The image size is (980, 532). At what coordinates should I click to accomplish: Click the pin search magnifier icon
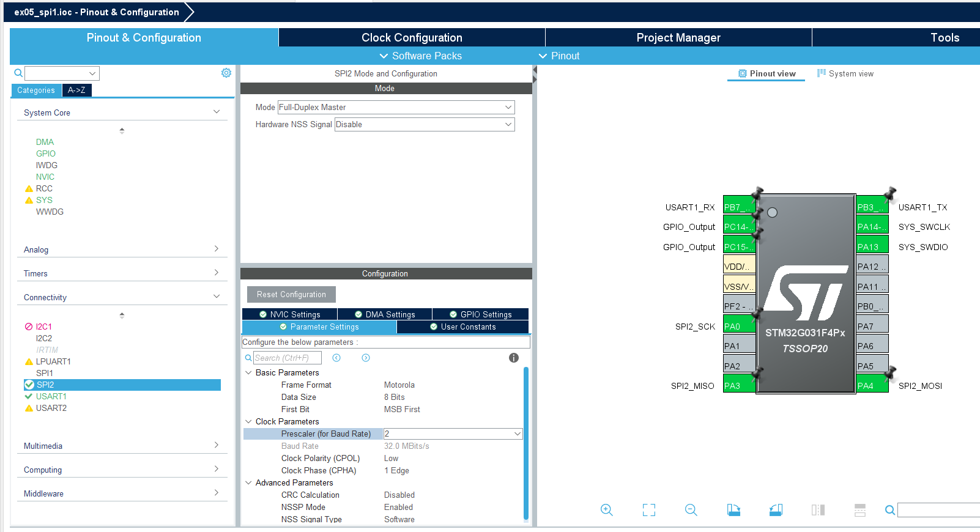pyautogui.click(x=890, y=510)
